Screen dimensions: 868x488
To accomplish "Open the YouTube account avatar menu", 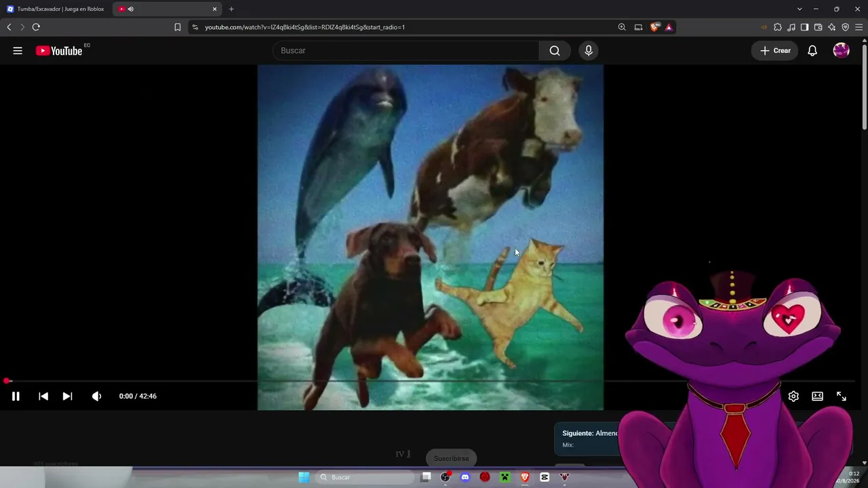I will click(x=842, y=51).
